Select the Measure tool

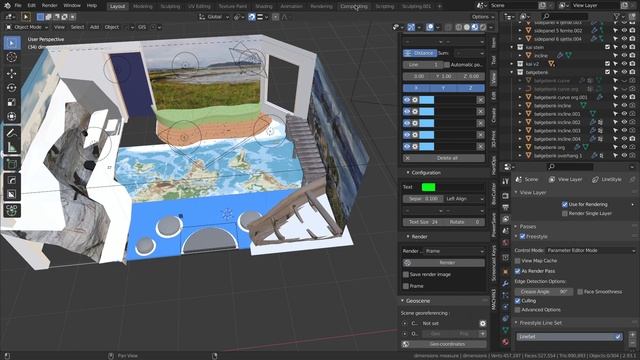12,147
